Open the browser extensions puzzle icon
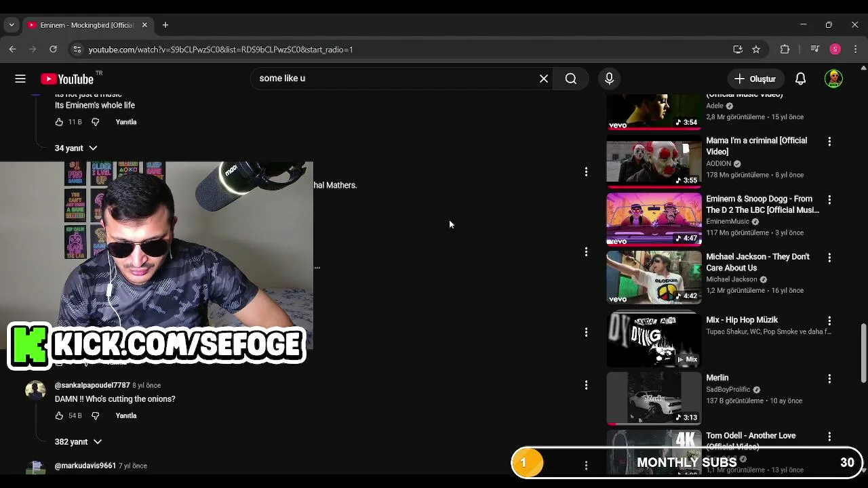 pos(785,49)
